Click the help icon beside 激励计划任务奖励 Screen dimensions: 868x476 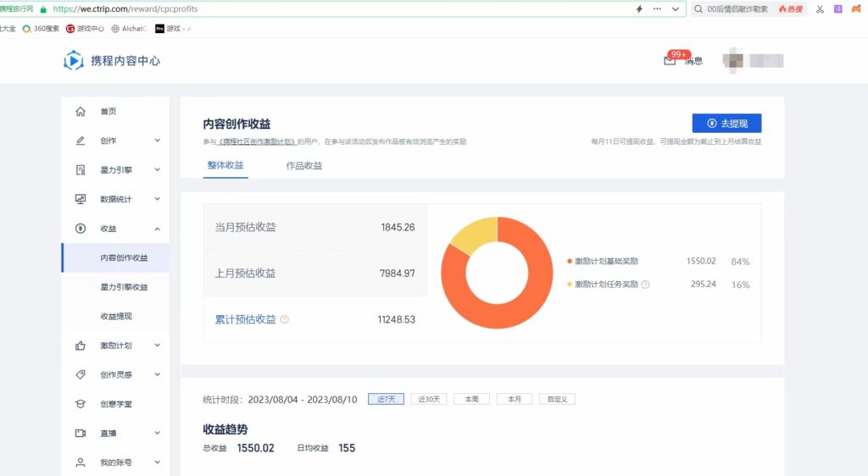646,285
